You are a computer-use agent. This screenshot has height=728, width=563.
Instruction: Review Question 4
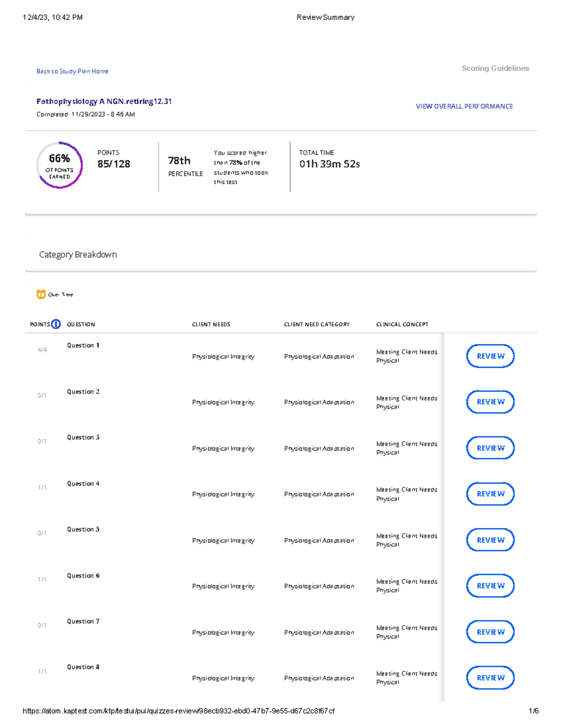(490, 494)
